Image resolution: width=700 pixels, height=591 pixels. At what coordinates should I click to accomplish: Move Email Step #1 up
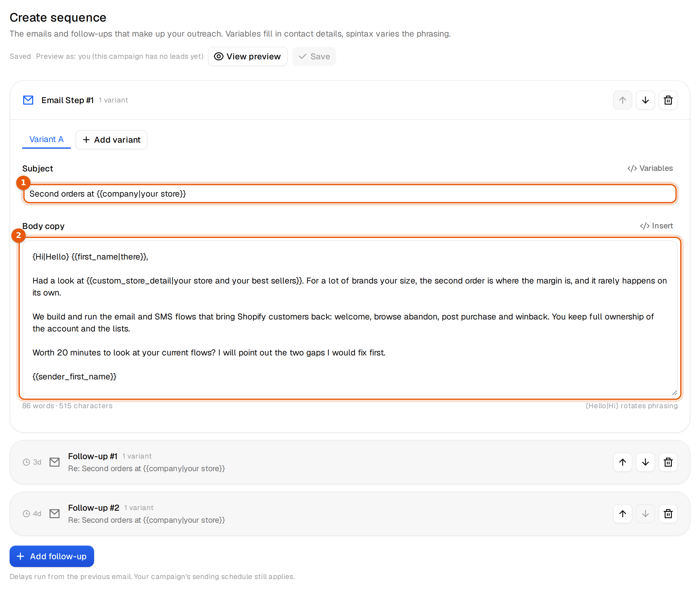pos(622,100)
